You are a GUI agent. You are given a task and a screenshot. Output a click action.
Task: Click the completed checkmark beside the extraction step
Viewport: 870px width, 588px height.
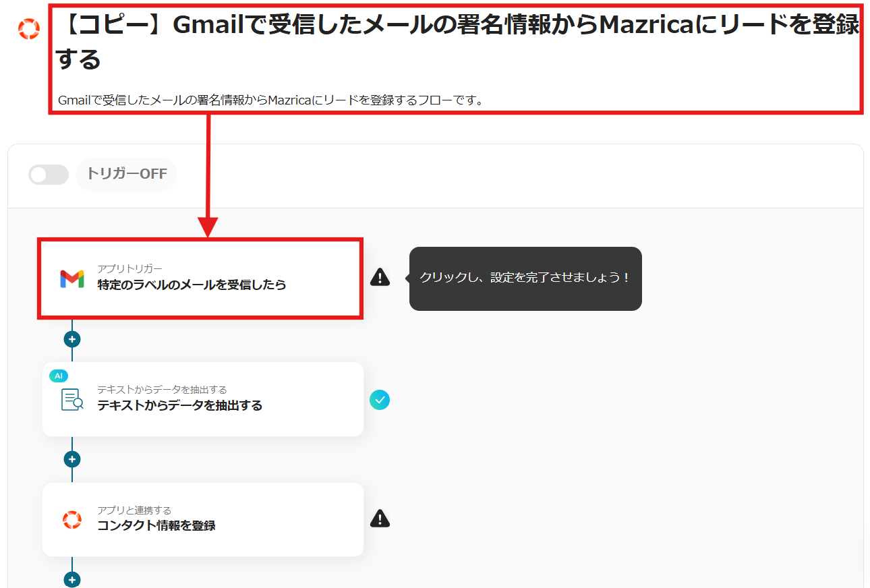[x=380, y=400]
